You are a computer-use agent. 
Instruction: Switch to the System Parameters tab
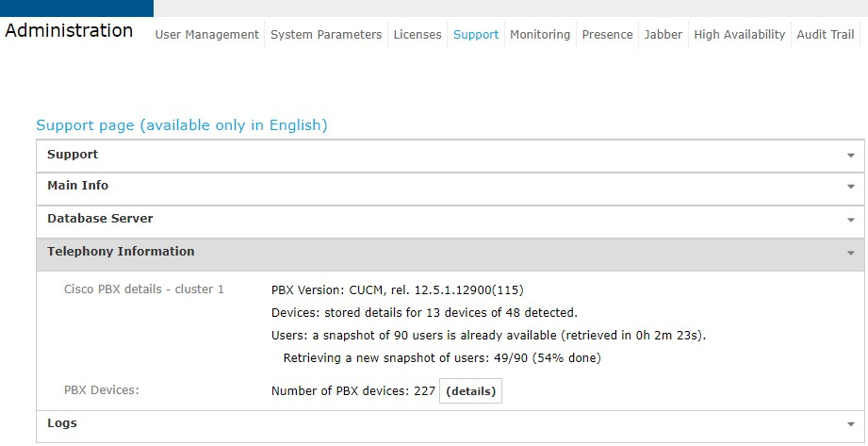tap(326, 35)
